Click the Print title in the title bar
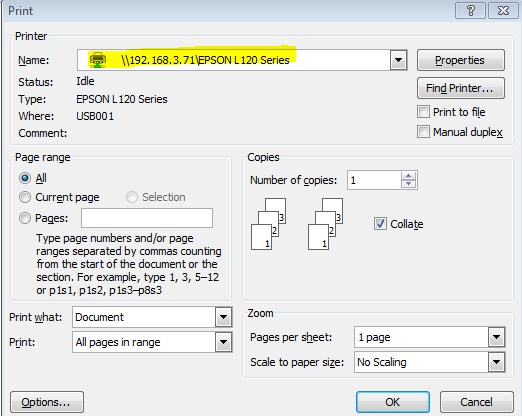Image resolution: width=522 pixels, height=416 pixels. pos(21,11)
